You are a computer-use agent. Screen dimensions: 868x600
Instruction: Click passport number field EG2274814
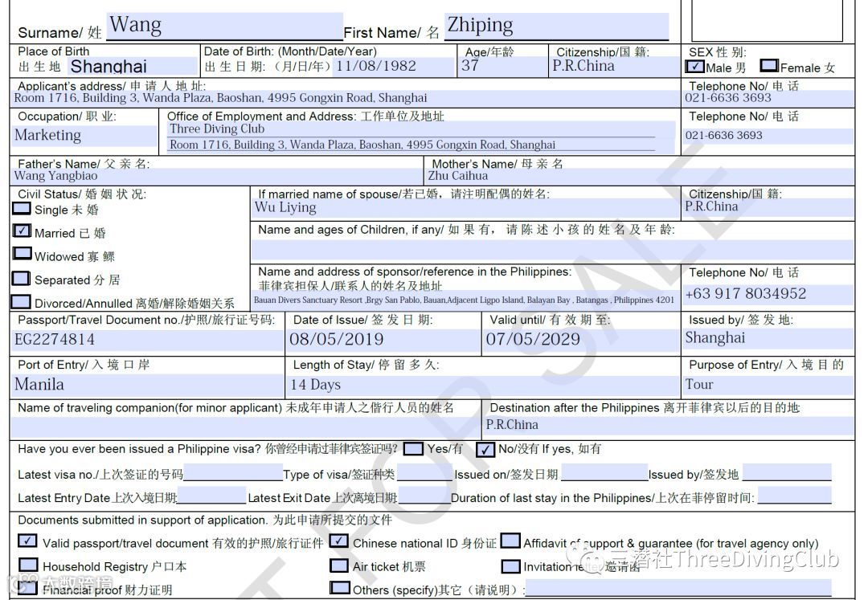[x=147, y=340]
